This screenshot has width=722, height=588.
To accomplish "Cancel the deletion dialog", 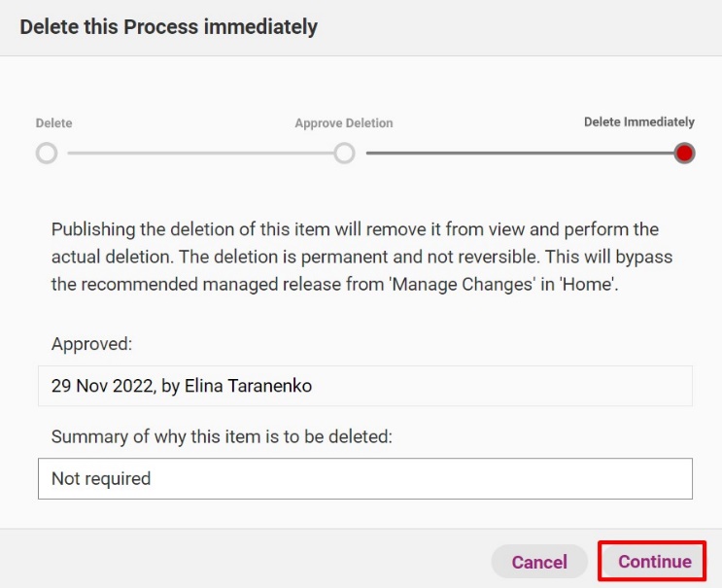I will [539, 562].
